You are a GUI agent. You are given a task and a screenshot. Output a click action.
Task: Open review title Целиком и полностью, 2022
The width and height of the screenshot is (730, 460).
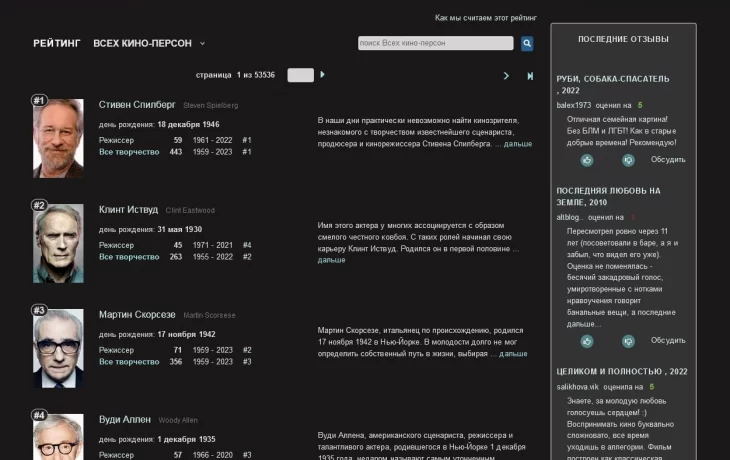[x=622, y=372]
